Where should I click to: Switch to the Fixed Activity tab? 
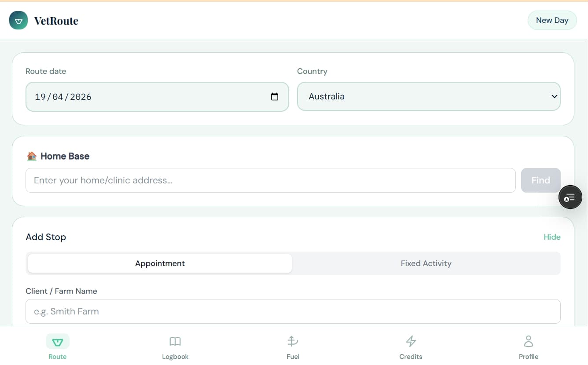point(426,263)
